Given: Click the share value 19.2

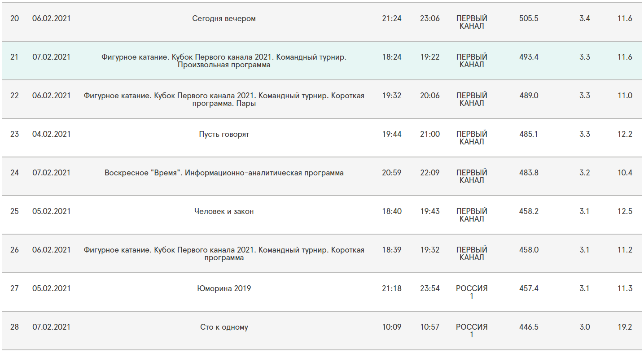Looking at the screenshot, I should pyautogui.click(x=625, y=327).
